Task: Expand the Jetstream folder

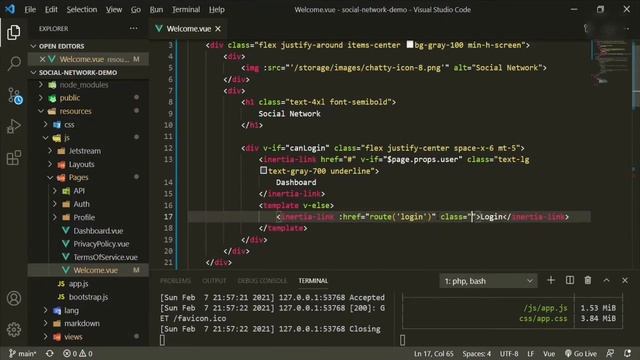Action: pyautogui.click(x=50, y=151)
